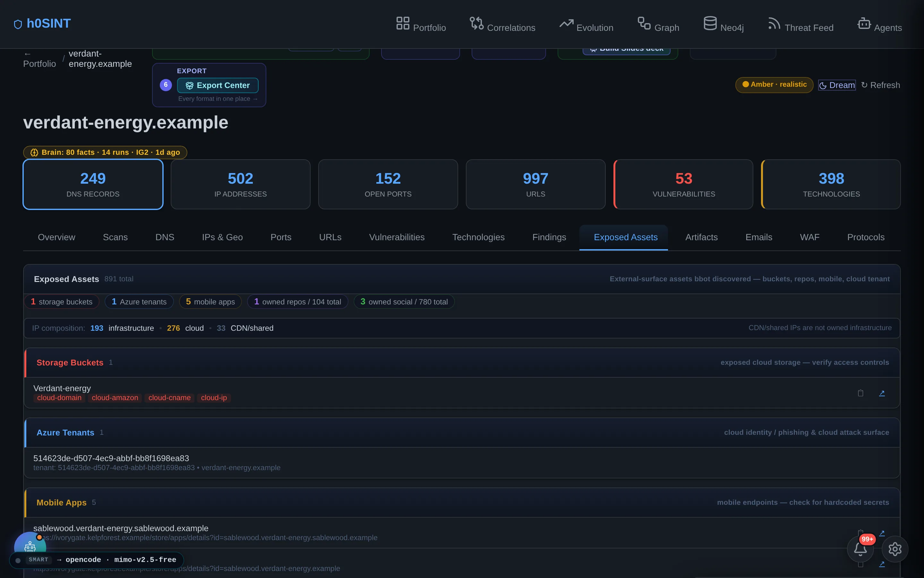Click the Dream moon icon button
This screenshot has height=578, width=924.
point(836,85)
